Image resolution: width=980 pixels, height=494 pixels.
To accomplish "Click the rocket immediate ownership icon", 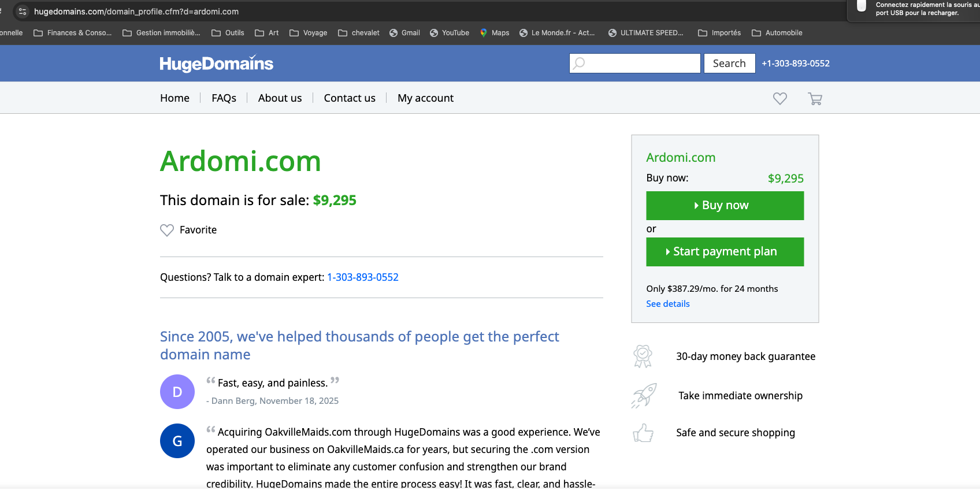I will point(644,396).
